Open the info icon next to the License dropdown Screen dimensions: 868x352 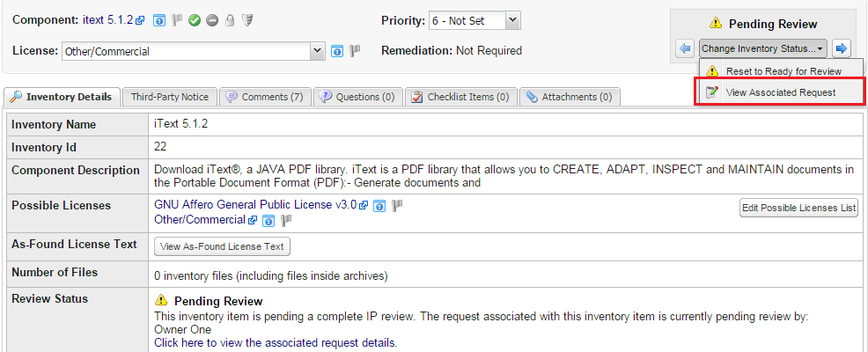coord(337,51)
